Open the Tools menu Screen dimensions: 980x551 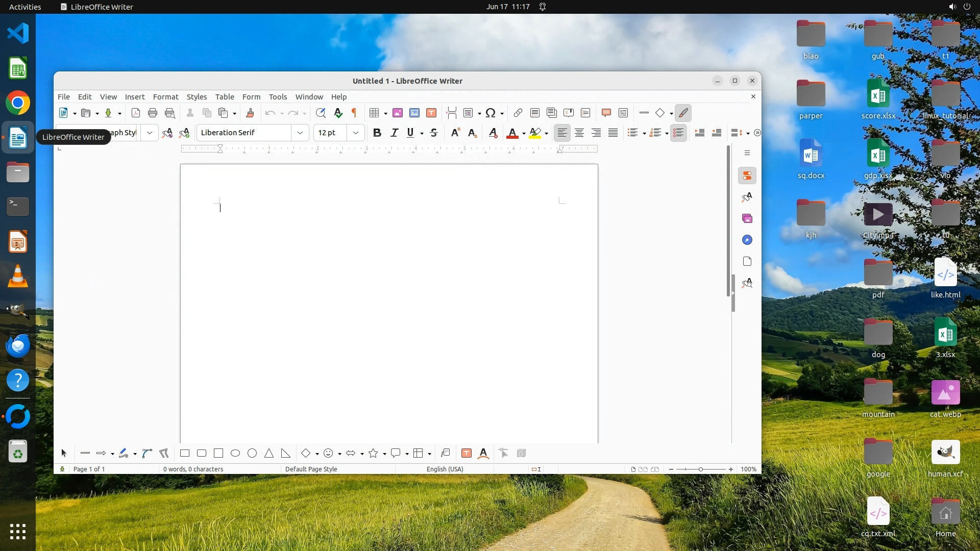pyautogui.click(x=278, y=97)
